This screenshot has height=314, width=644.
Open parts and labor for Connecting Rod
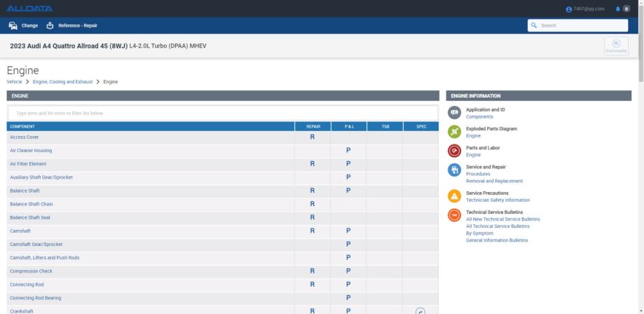click(x=348, y=285)
